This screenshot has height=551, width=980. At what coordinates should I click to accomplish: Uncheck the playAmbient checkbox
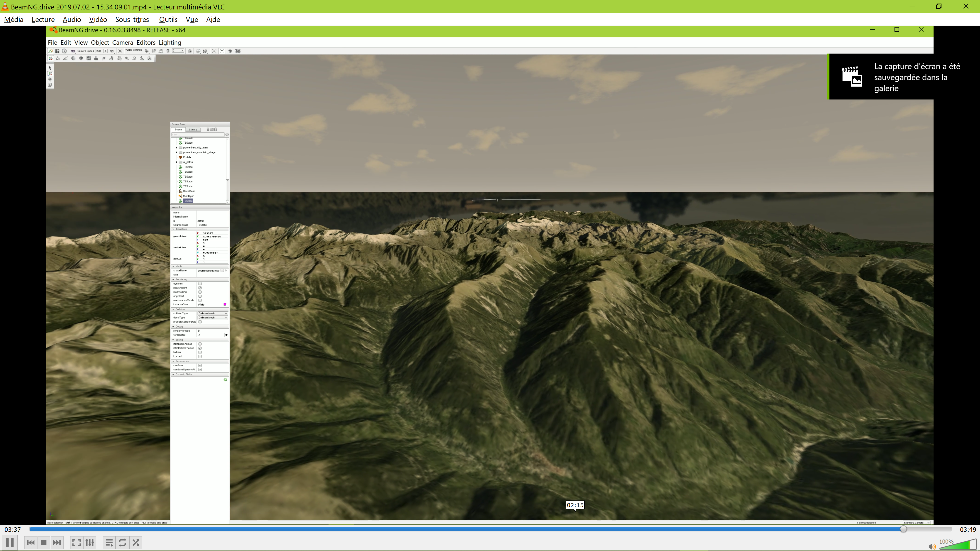click(200, 288)
